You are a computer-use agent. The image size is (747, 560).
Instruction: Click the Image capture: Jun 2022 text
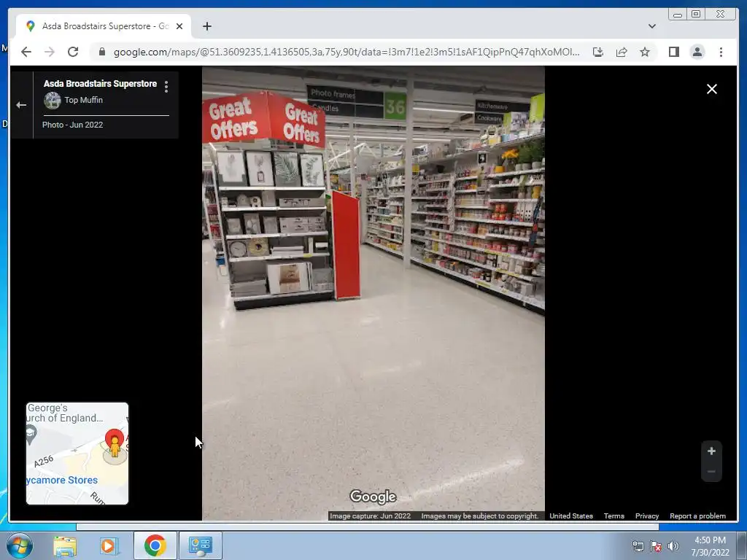pos(370,516)
